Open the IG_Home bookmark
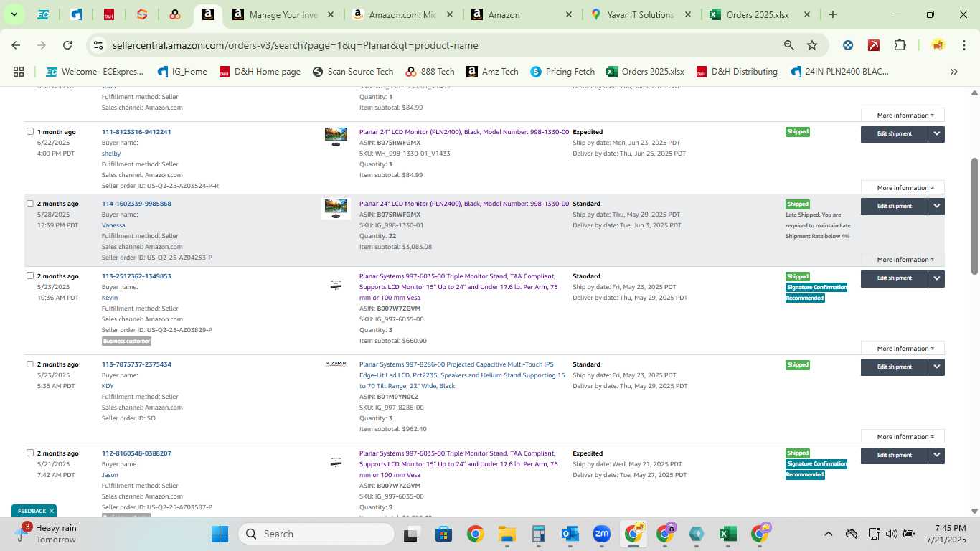 (182, 72)
